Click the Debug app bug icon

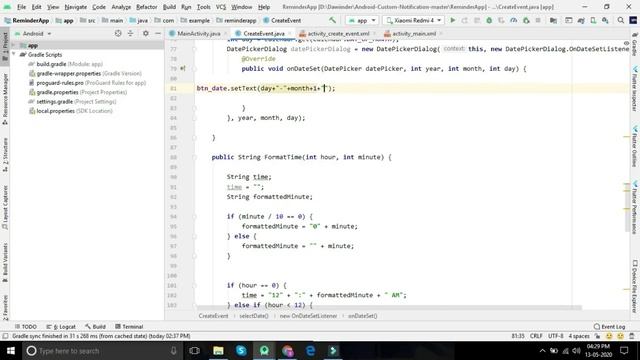click(489, 20)
